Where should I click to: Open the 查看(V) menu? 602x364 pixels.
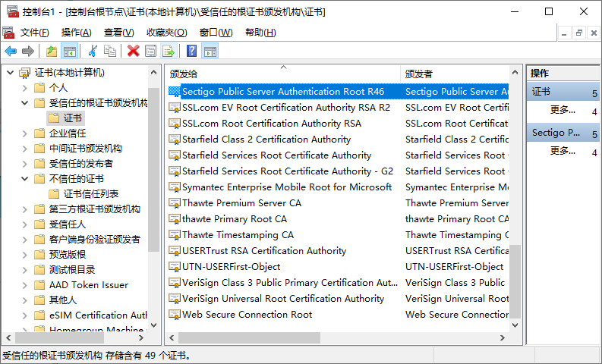click(118, 33)
